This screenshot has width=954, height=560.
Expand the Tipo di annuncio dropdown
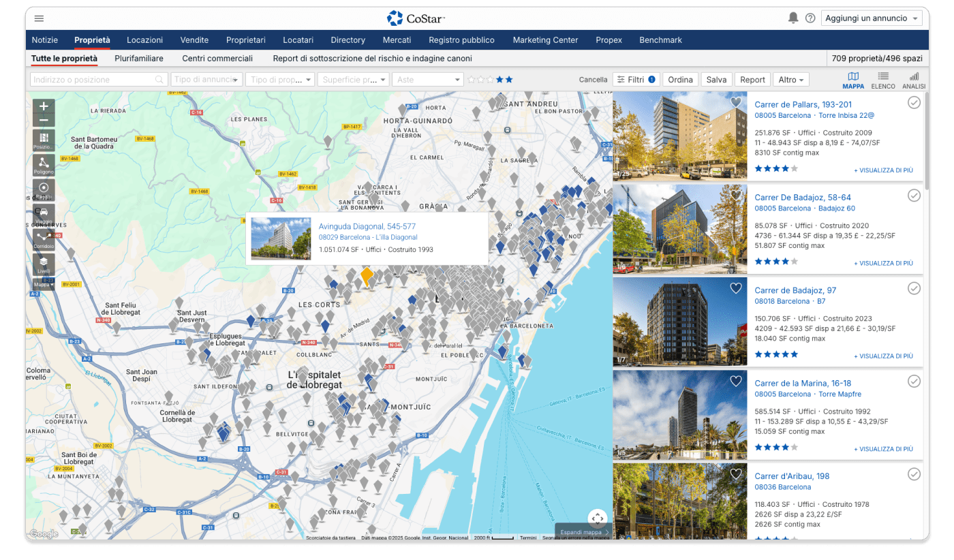206,80
